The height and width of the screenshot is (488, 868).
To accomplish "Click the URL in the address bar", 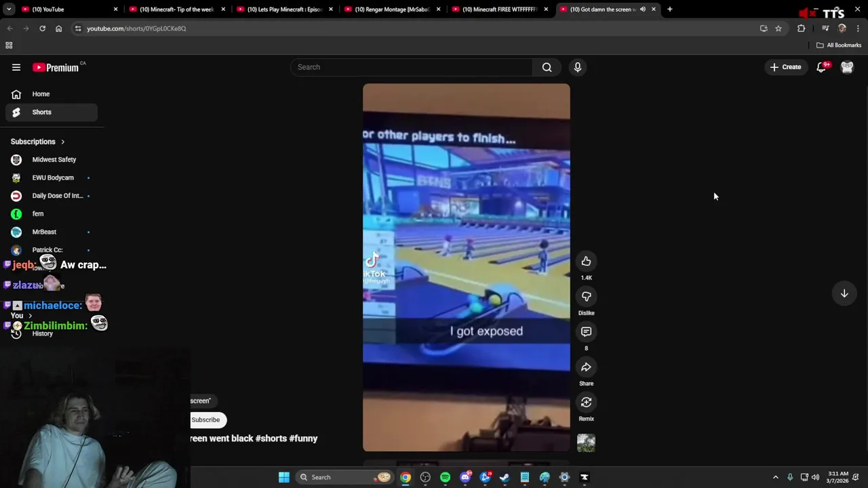I will (136, 28).
